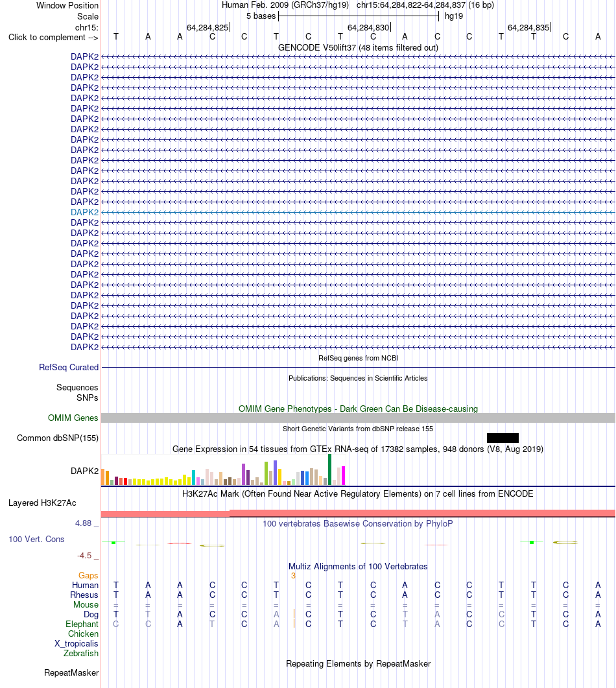Click the Dog species label
Screen dimensions: 616x688
91,614
